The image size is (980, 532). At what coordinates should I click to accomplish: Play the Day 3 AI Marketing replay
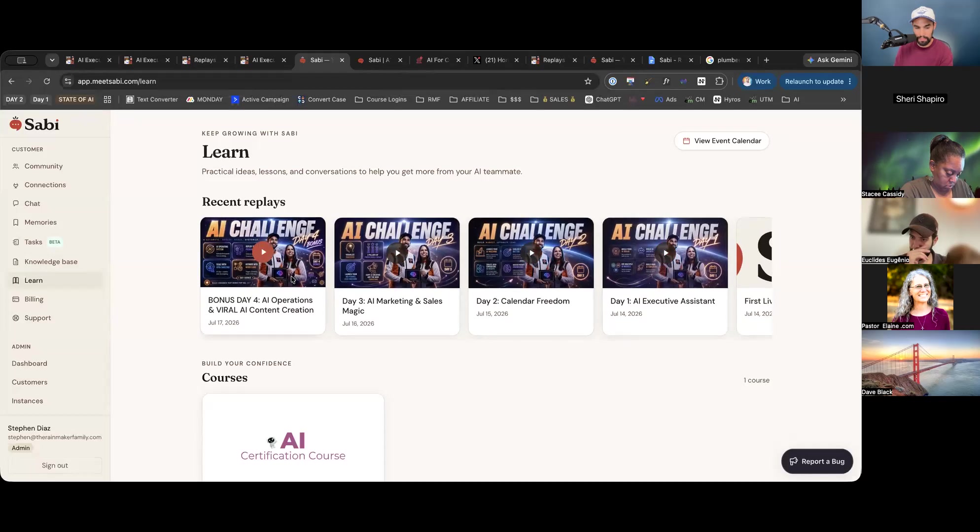tap(397, 253)
